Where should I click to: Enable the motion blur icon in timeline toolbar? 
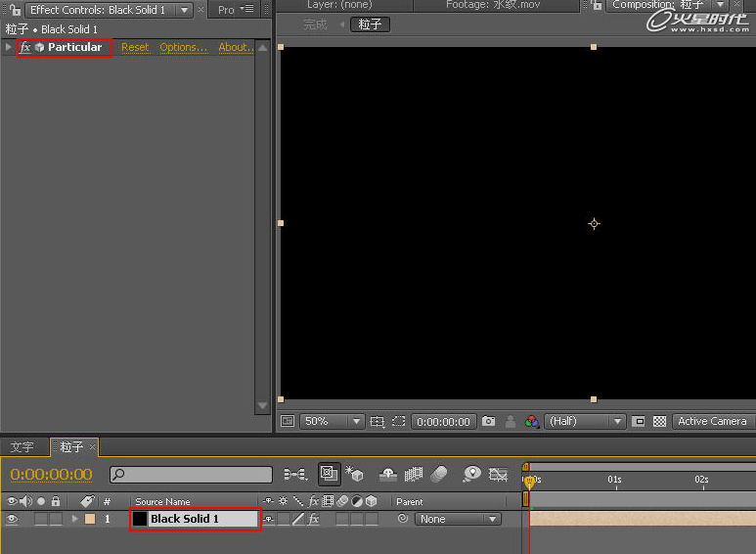(440, 475)
